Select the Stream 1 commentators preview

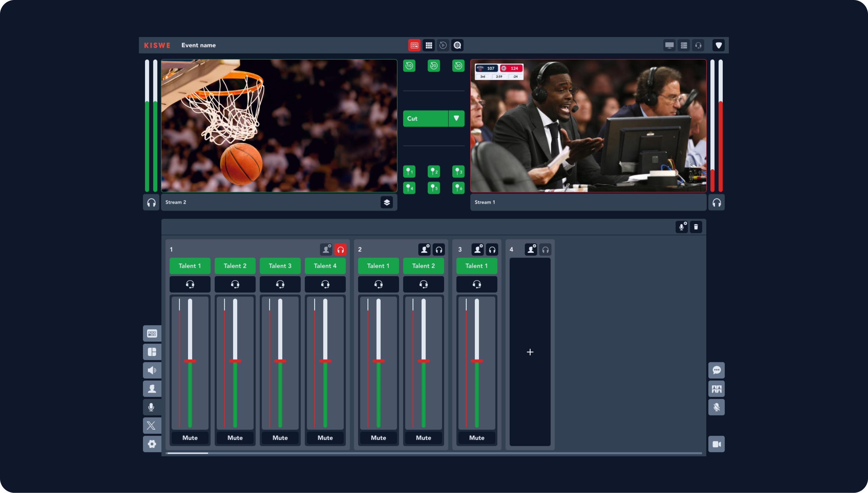[x=589, y=126]
